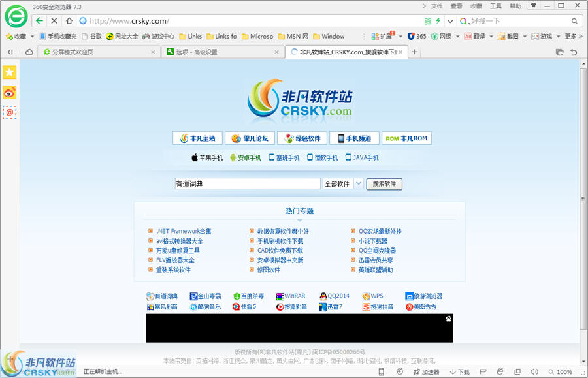588x378 pixels.
Task: Click the 游戏 extension button
Action: 542,37
